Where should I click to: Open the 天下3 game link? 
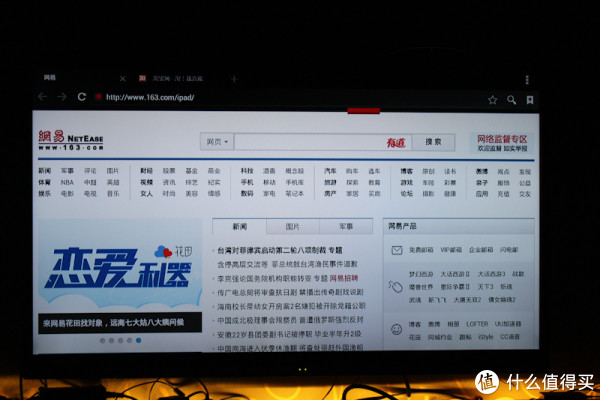coord(485,287)
